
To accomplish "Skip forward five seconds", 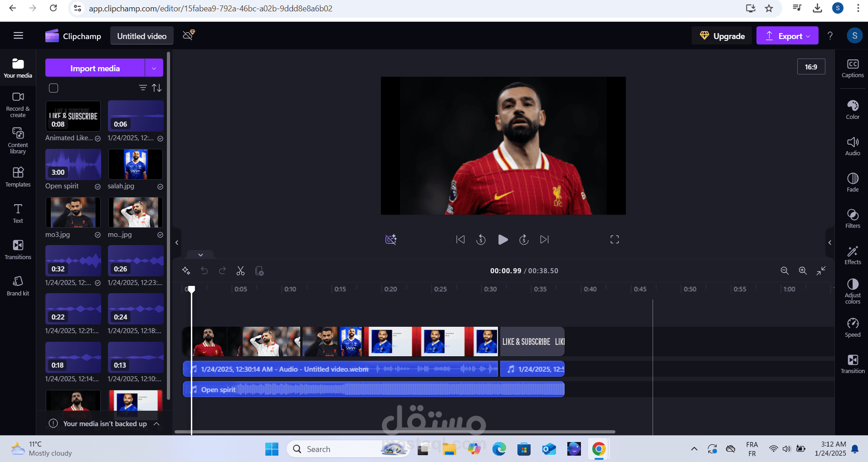I will coord(524,239).
